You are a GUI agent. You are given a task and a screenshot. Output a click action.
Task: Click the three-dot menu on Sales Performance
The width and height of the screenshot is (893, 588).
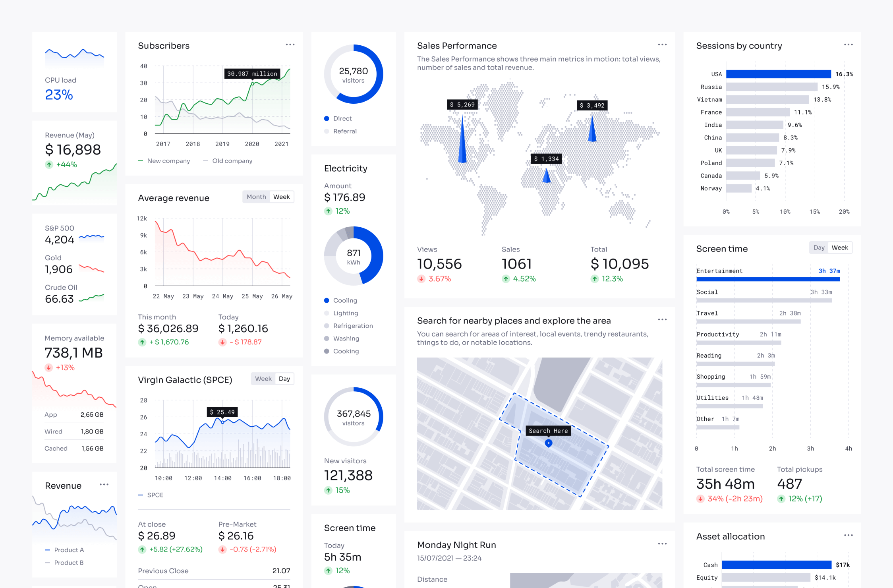662,44
